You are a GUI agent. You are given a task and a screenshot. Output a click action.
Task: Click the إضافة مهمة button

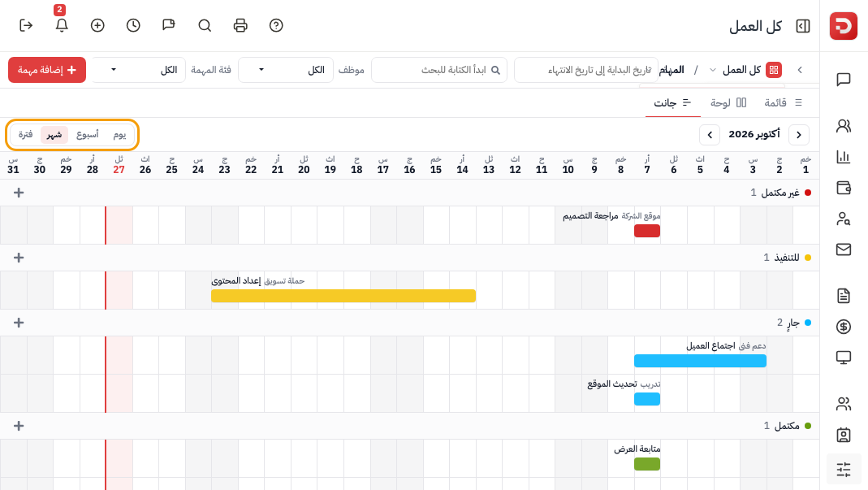(47, 70)
